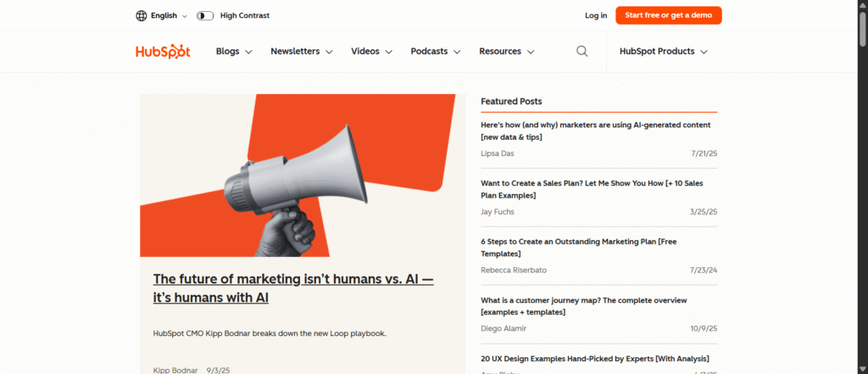This screenshot has width=868, height=374.
Task: Click the HubSpot logo
Action: click(163, 52)
